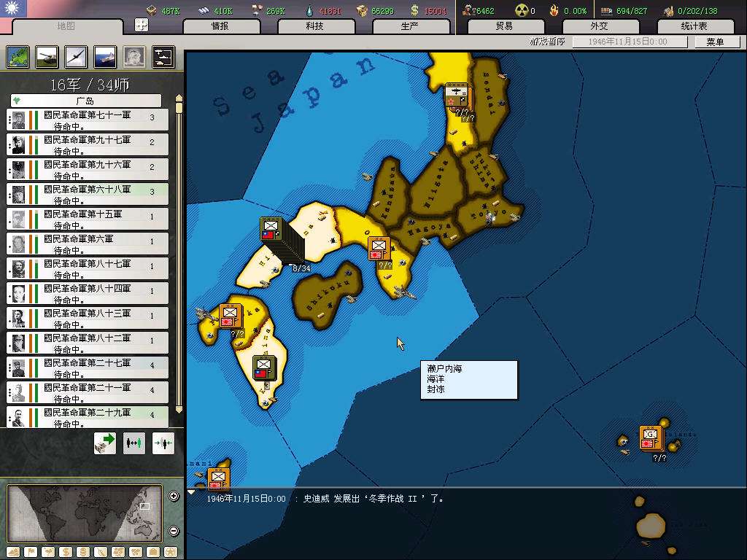Open the combined forces overview icon

click(163, 57)
